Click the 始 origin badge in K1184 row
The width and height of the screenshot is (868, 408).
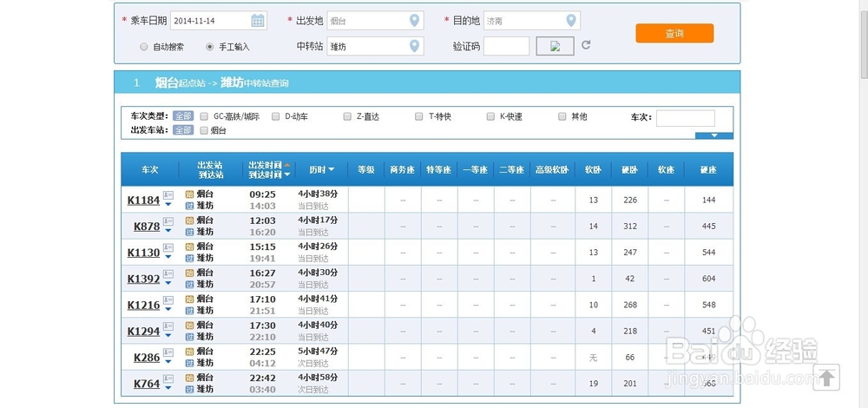click(x=189, y=194)
